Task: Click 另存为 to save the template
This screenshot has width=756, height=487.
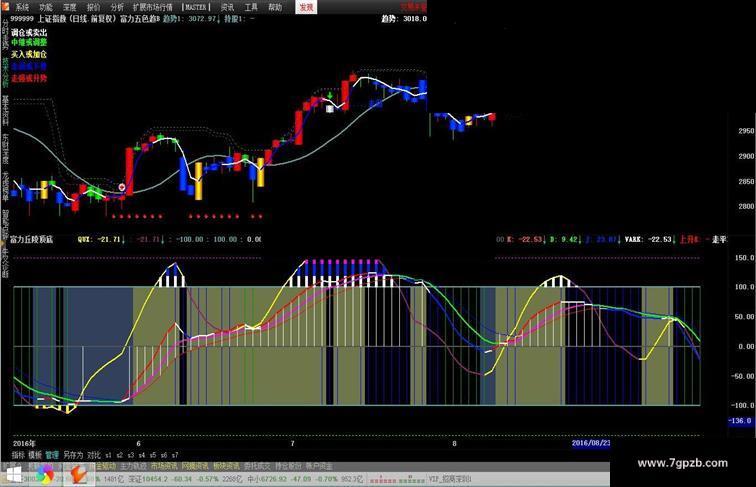Action: point(73,455)
